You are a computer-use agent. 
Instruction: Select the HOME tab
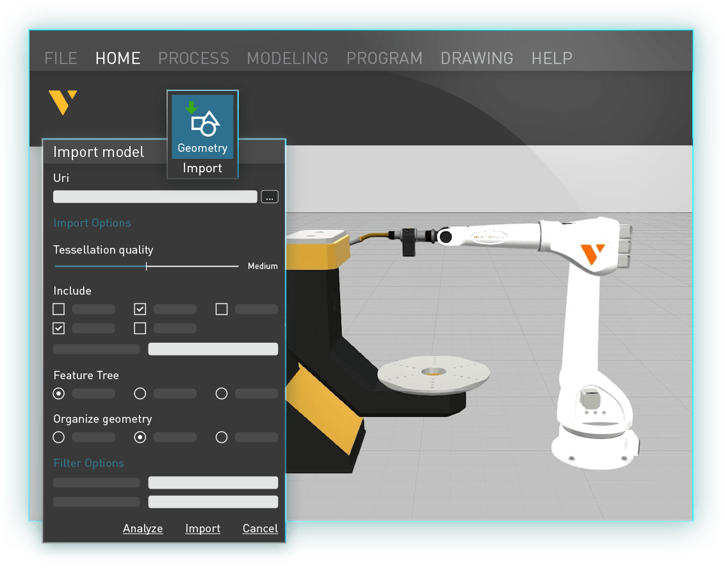[118, 58]
